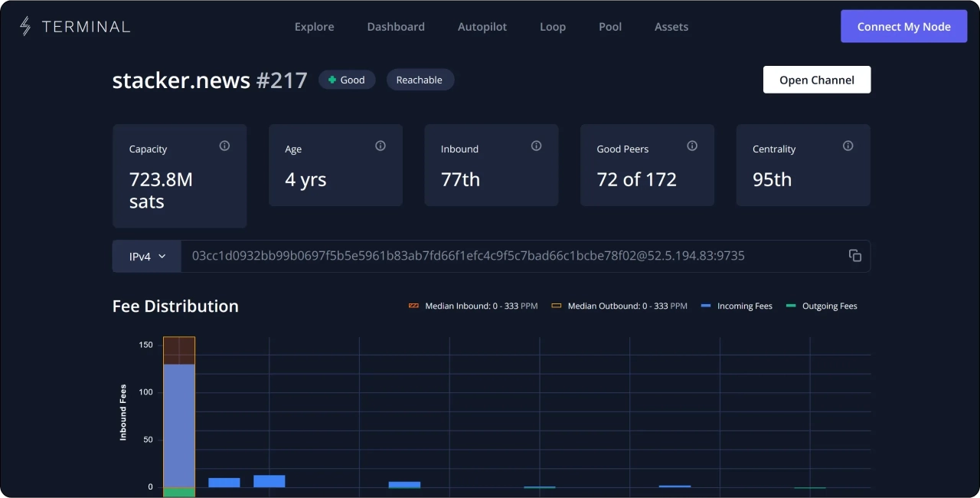Click the Age info icon
Image resolution: width=980 pixels, height=498 pixels.
coord(381,146)
